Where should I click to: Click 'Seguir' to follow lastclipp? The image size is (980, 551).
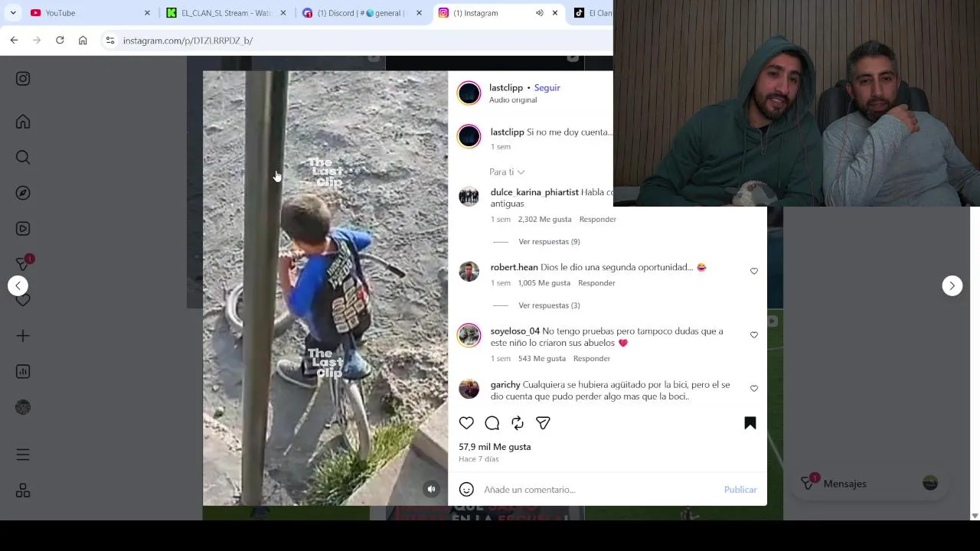pos(547,88)
